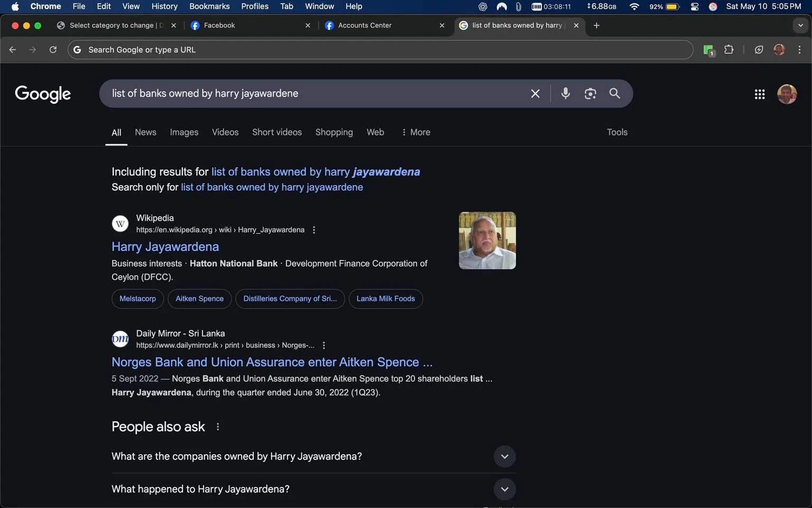Click browser forward arrow
Viewport: 812px width, 508px height.
click(33, 50)
